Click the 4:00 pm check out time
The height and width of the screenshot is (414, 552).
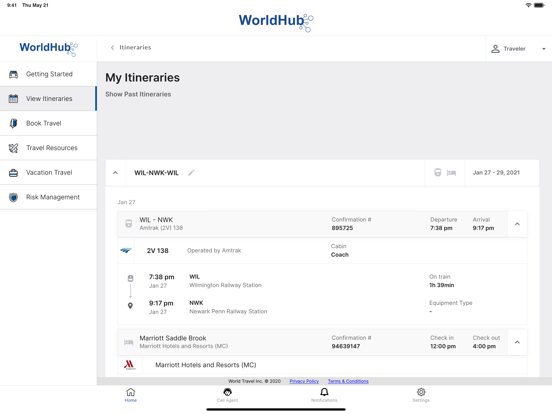tap(484, 346)
